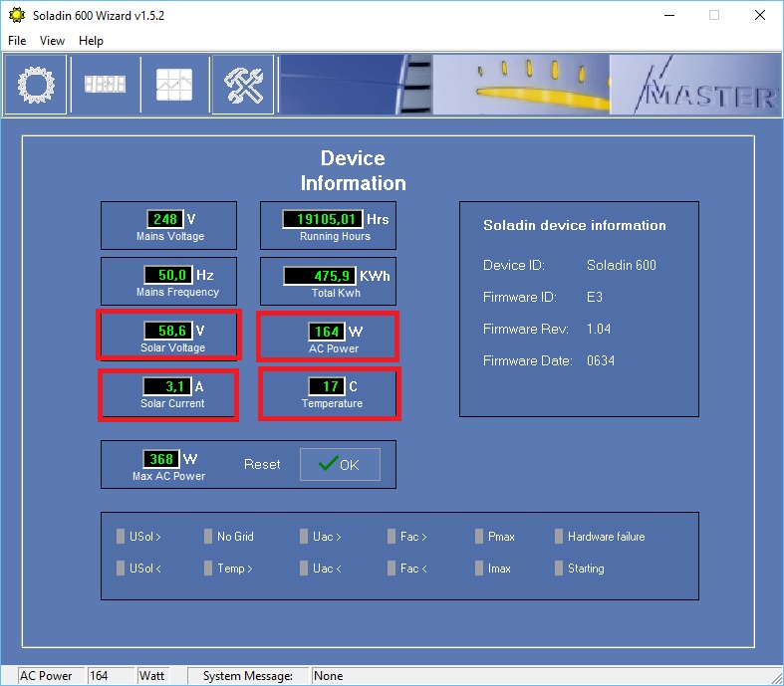Click Firmware Rev value 1.04
The height and width of the screenshot is (686, 784).
coord(599,329)
